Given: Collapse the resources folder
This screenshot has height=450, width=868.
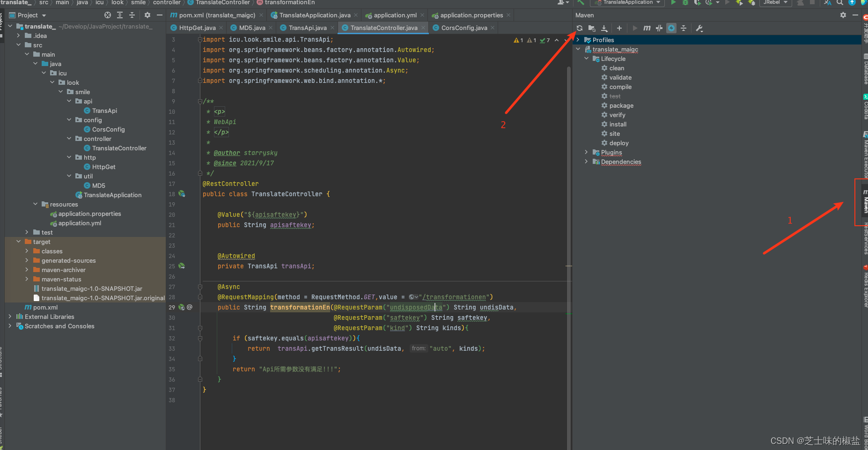Looking at the screenshot, I should [35, 204].
